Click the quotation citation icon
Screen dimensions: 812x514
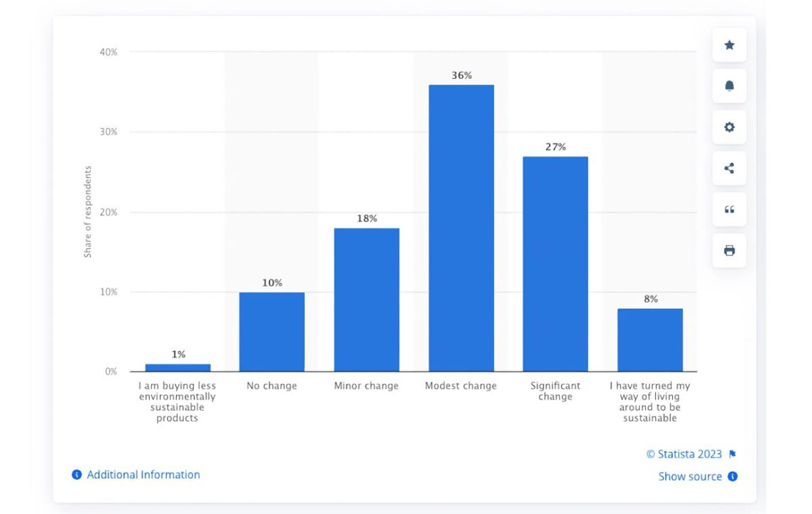(729, 209)
